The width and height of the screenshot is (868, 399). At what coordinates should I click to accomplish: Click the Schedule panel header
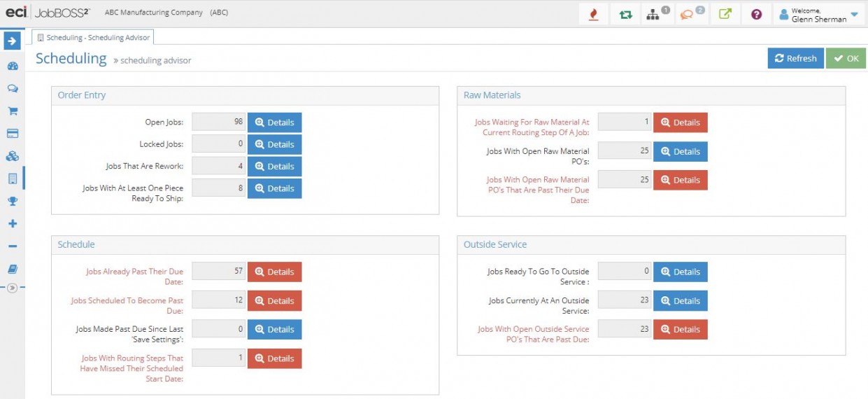coord(245,244)
